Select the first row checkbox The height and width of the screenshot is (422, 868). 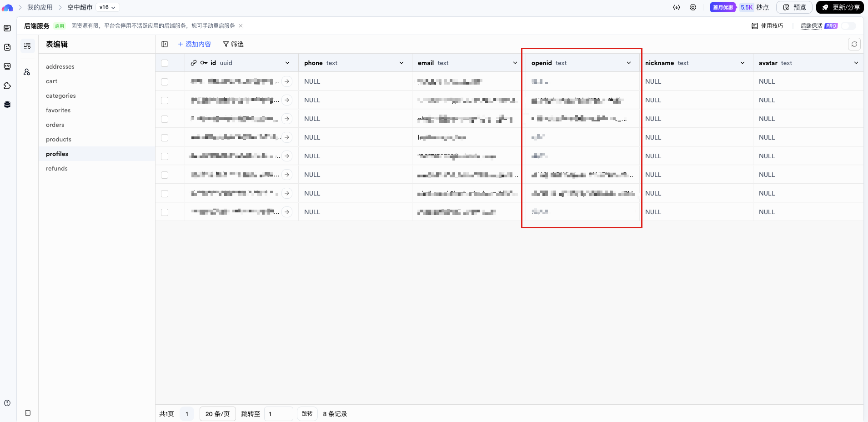(x=165, y=82)
